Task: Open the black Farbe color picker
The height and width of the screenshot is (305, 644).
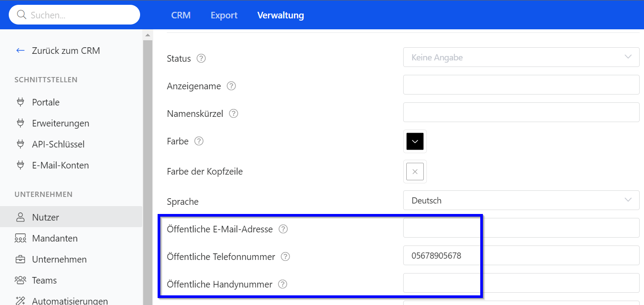Action: click(x=415, y=141)
